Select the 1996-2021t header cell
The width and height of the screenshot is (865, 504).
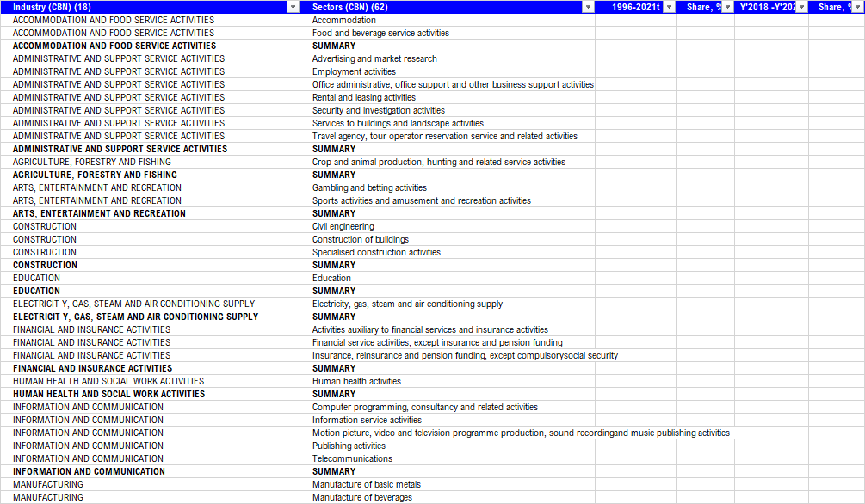(635, 7)
